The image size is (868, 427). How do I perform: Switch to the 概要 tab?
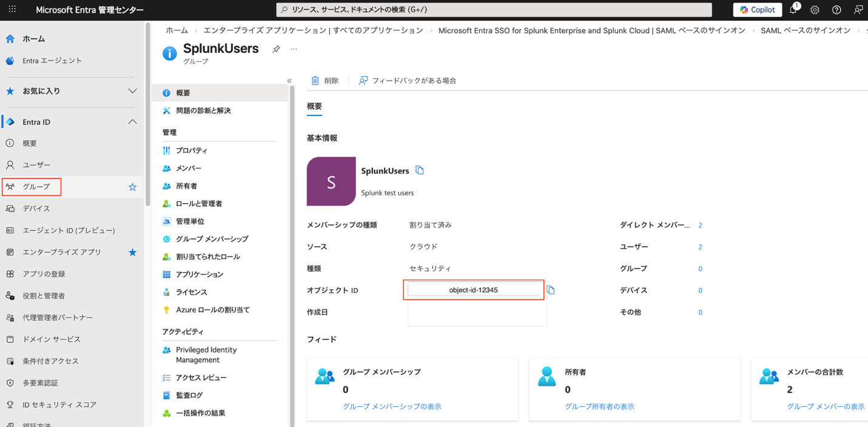314,106
